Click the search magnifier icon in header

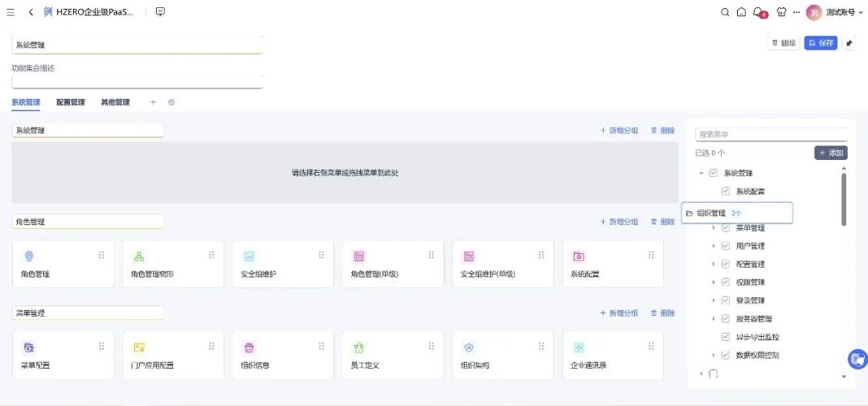(x=725, y=12)
